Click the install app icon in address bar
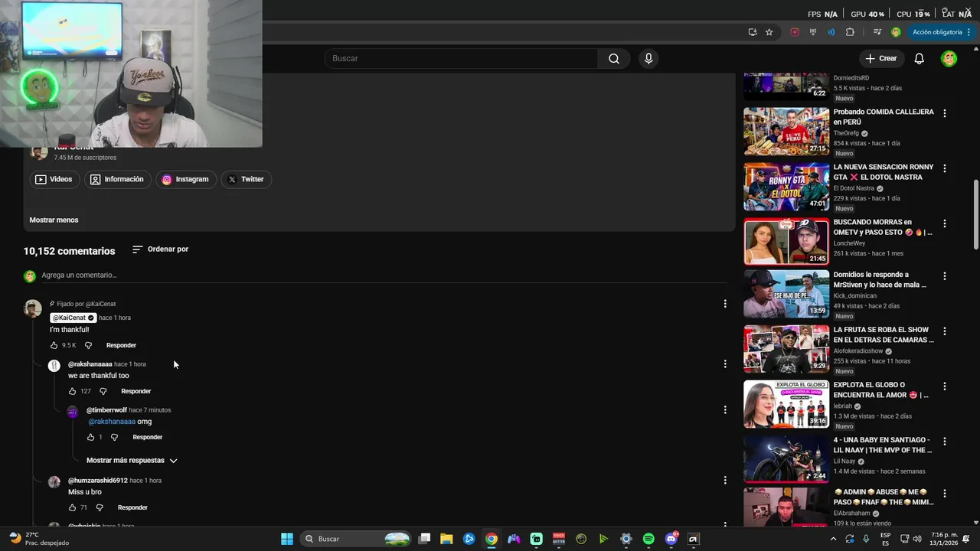The image size is (980, 551). pos(753,32)
